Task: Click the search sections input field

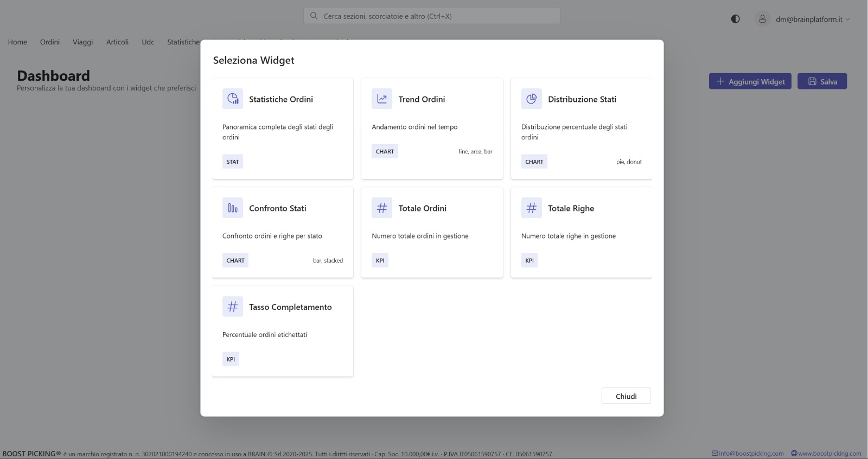Action: point(432,16)
